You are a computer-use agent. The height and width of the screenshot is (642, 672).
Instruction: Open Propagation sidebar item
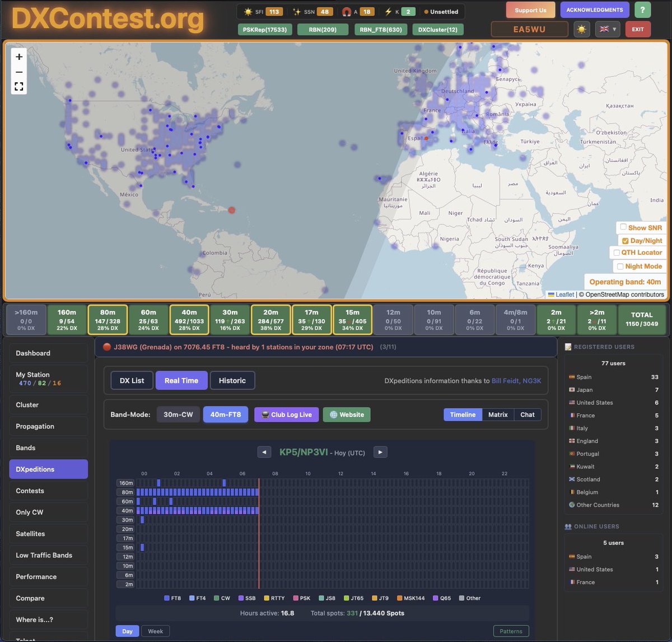click(48, 427)
